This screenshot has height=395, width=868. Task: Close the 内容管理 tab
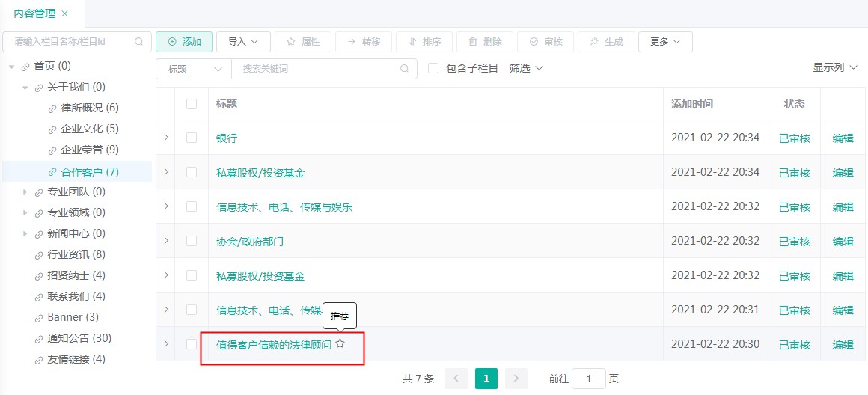[x=64, y=13]
